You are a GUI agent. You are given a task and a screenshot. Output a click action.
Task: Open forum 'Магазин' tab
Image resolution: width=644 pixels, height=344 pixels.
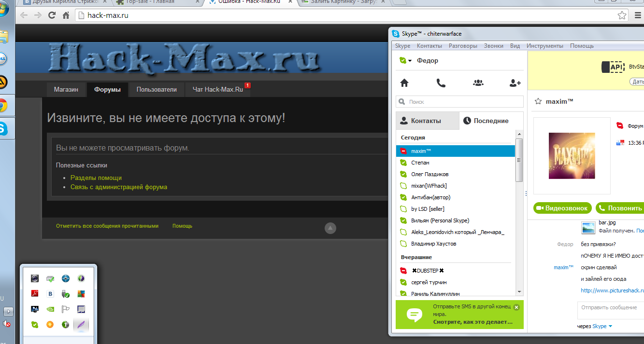pos(66,89)
